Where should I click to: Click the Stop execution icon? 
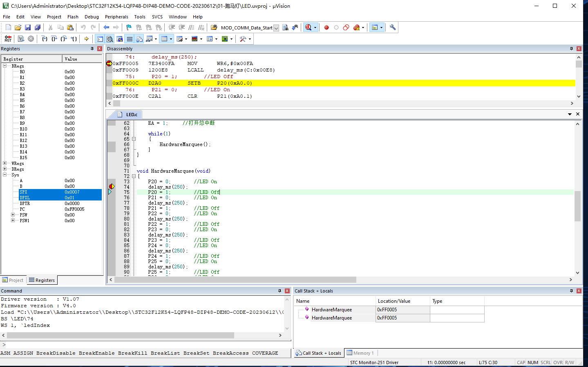click(x=31, y=39)
